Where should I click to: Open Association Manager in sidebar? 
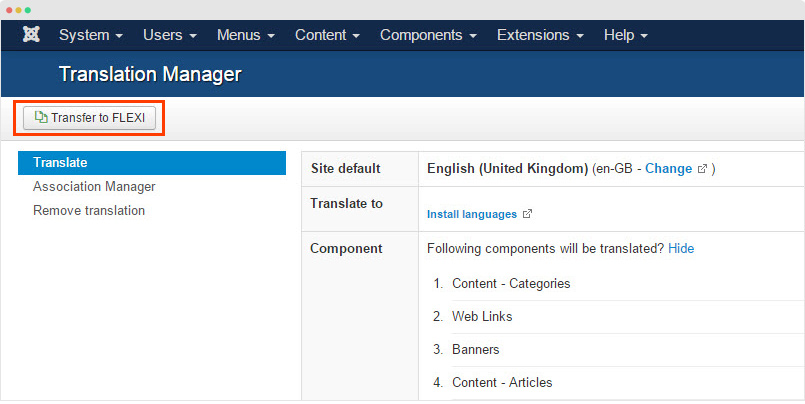pyautogui.click(x=94, y=186)
